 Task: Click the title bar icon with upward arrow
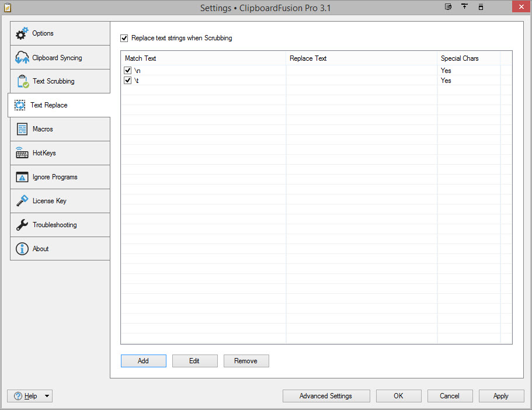click(x=464, y=6)
